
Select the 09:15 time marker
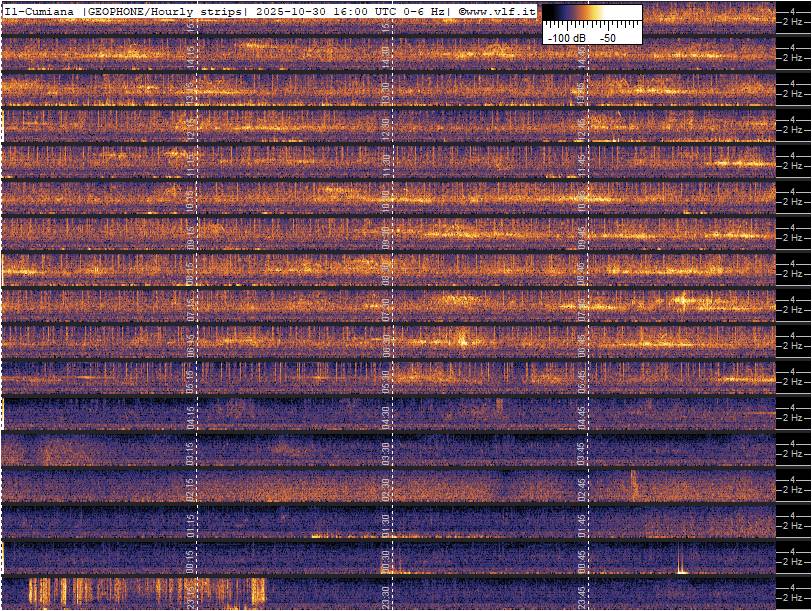[192, 235]
